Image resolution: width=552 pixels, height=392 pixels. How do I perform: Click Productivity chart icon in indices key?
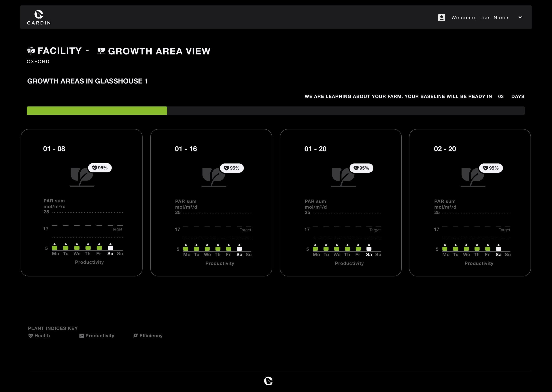coord(81,336)
